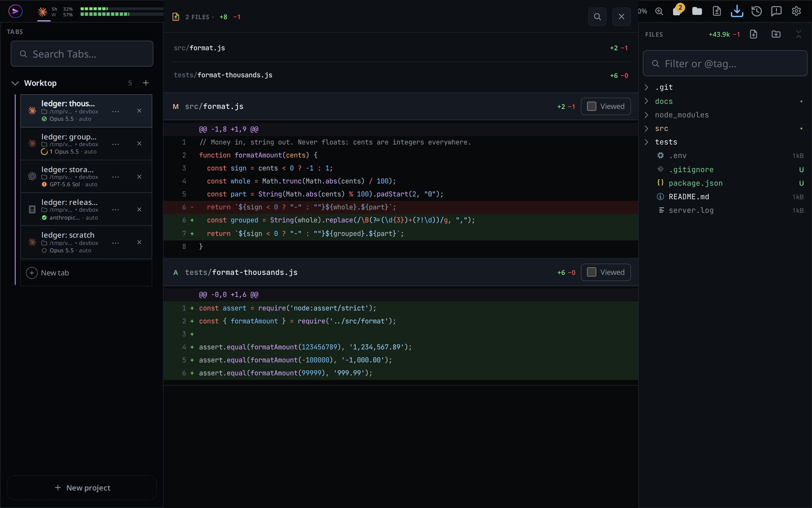Click new folder icon in Files panel
Viewport: 812px width, 508px height.
(x=776, y=34)
